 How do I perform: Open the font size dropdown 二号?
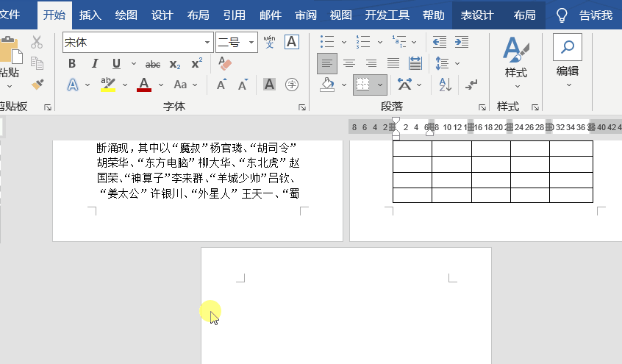coord(251,42)
